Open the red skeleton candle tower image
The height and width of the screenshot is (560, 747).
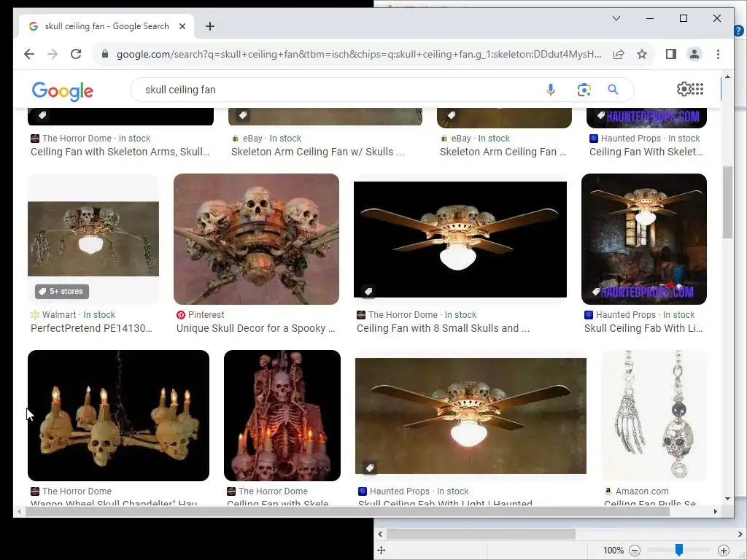pos(282,415)
